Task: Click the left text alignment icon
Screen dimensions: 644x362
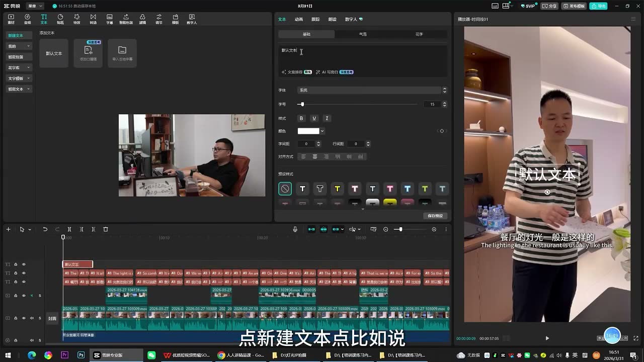Action: point(303,156)
